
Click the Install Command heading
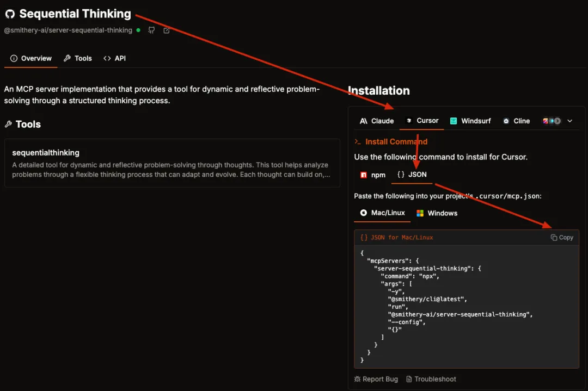(x=396, y=141)
